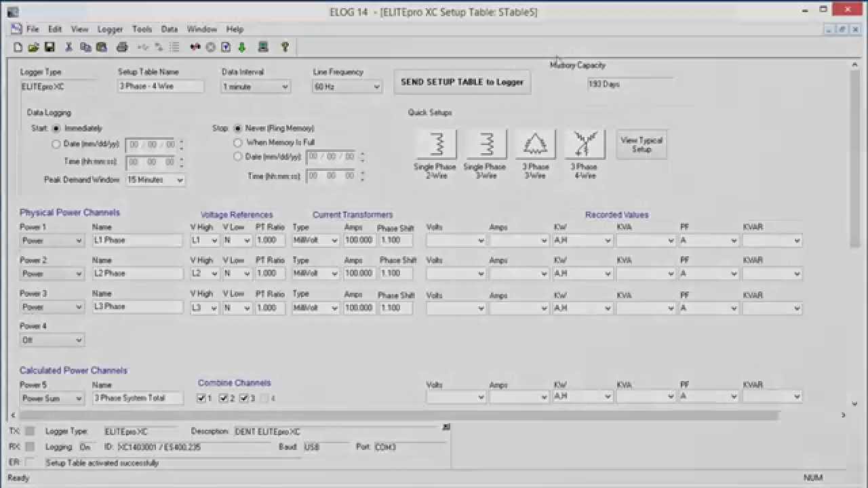Click the Paste toolbar icon
This screenshot has width=868, height=488.
click(102, 47)
